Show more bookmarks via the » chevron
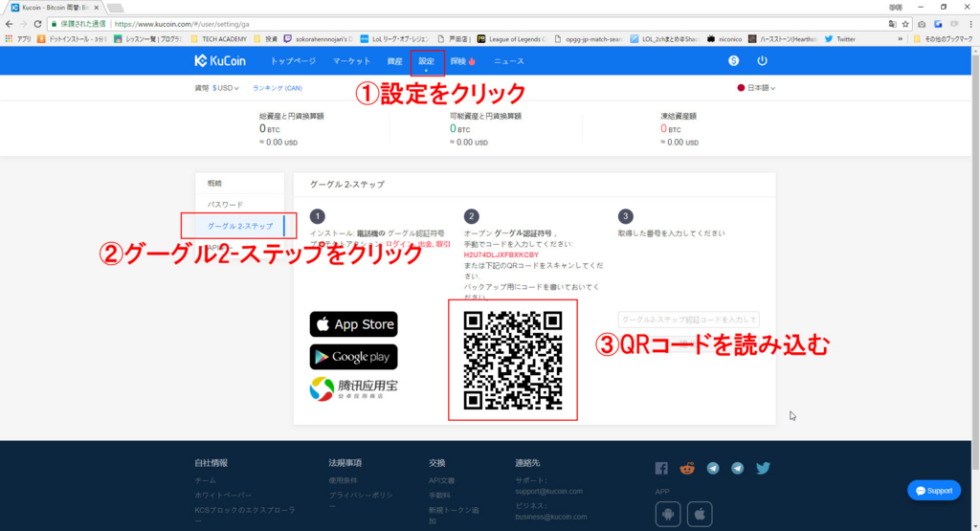980x531 pixels. [900, 38]
